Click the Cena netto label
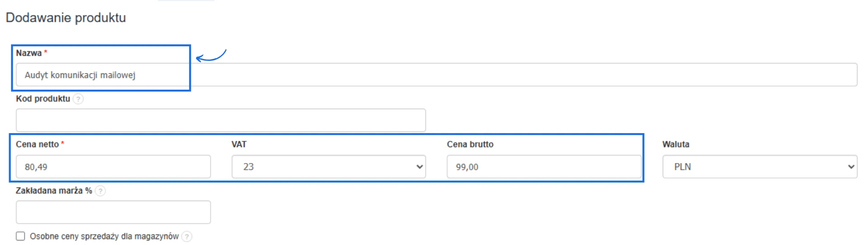Viewport: 868px width, 245px height. pyautogui.click(x=37, y=144)
